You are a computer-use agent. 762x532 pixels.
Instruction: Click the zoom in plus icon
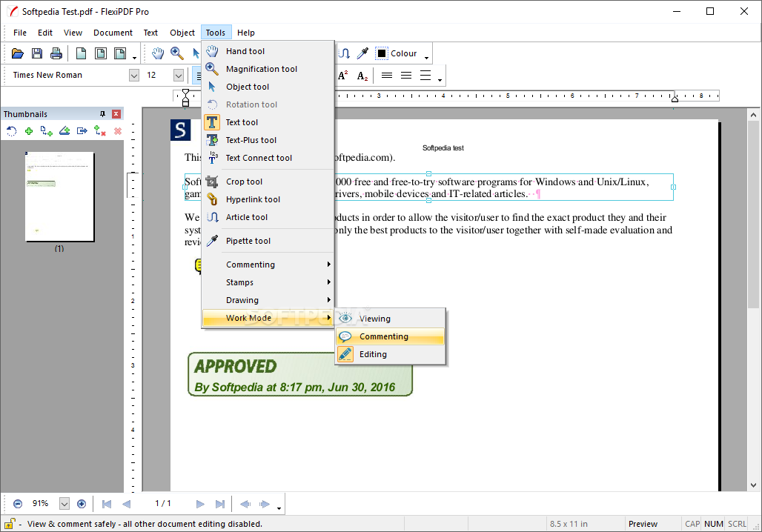pyautogui.click(x=82, y=504)
